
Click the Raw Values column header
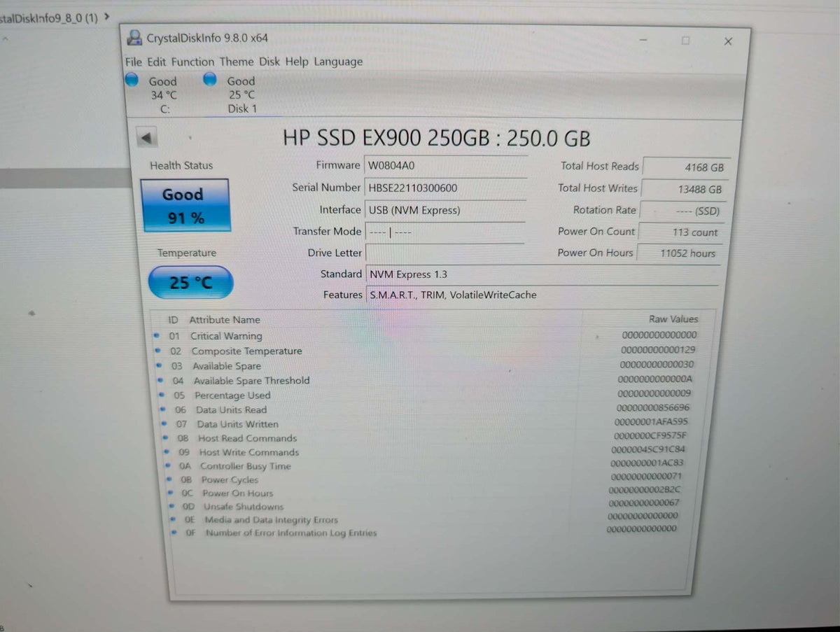[673, 318]
